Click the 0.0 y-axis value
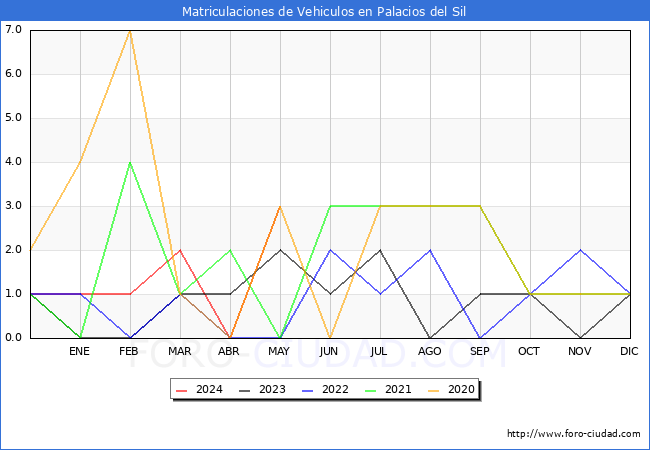 point(13,337)
